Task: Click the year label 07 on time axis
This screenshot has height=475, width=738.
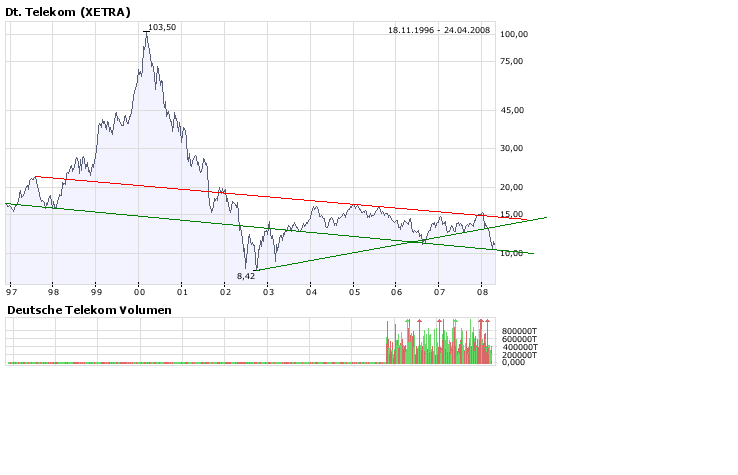Action: pos(440,292)
